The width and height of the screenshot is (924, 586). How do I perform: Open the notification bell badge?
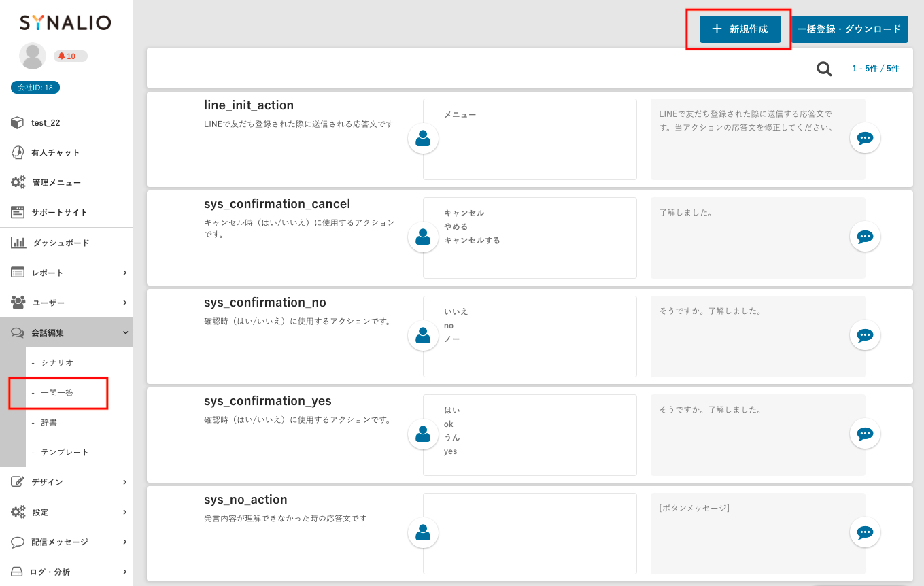click(70, 56)
